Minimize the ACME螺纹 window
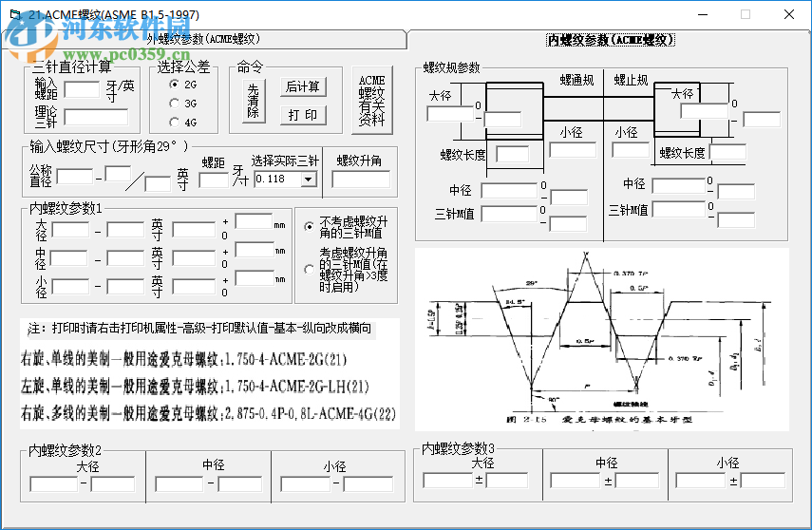Viewport: 812px width, 530px height. tap(703, 14)
